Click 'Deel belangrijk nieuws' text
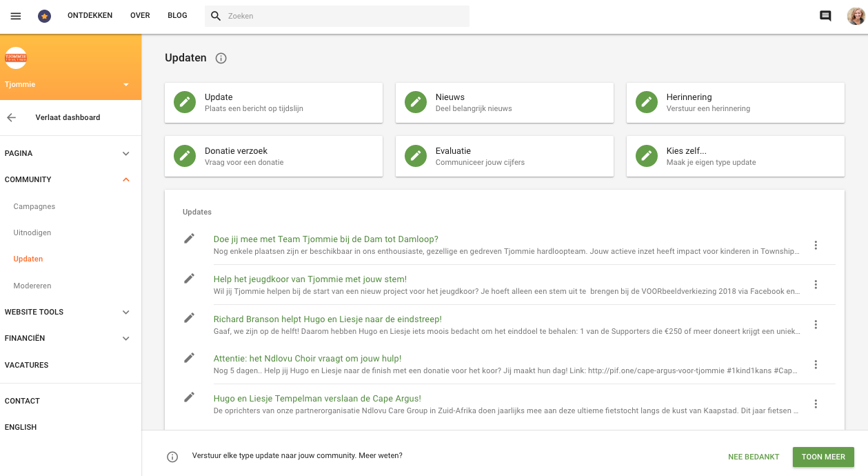The width and height of the screenshot is (868, 476). pos(474,108)
